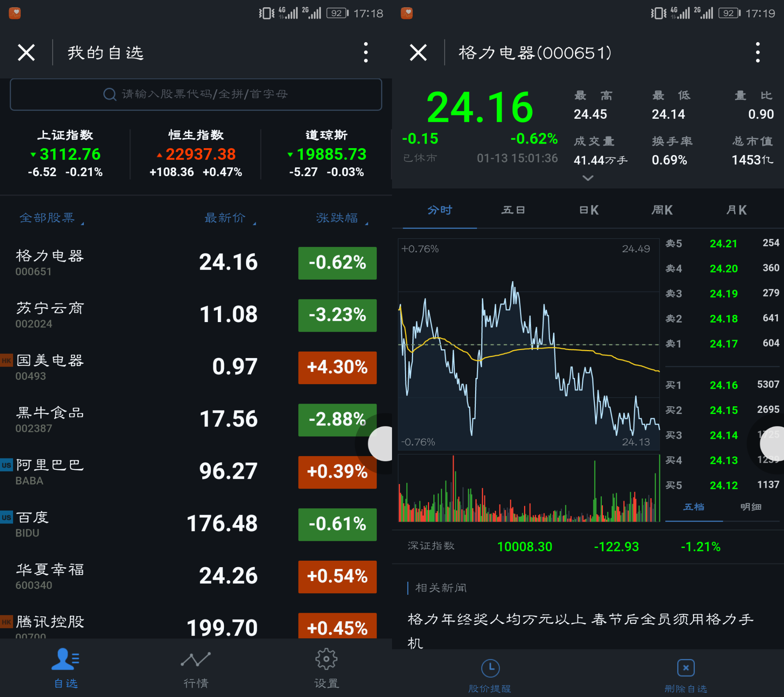Open 阿里巴巴 BABA row
The image size is (784, 697).
click(196, 472)
